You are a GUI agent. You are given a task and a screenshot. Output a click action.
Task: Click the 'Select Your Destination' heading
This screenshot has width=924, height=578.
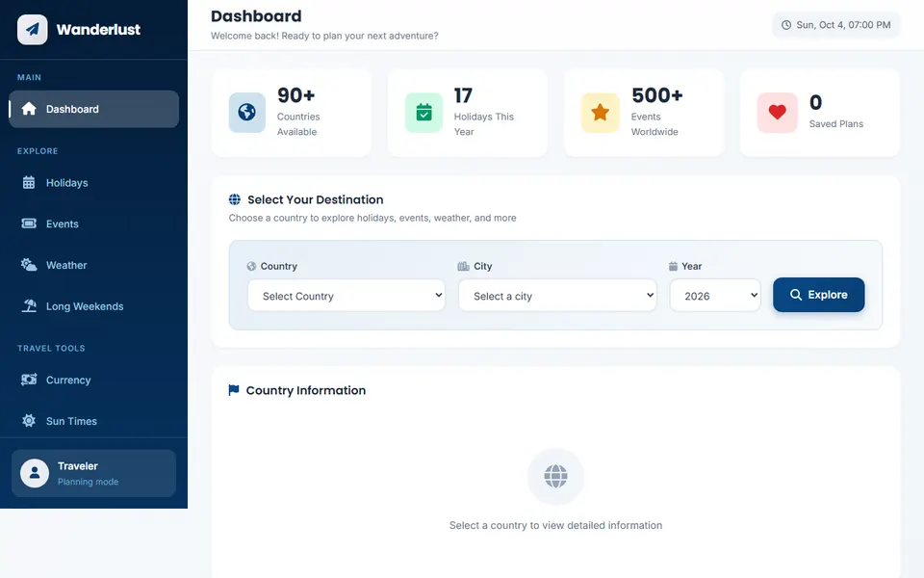(x=316, y=199)
